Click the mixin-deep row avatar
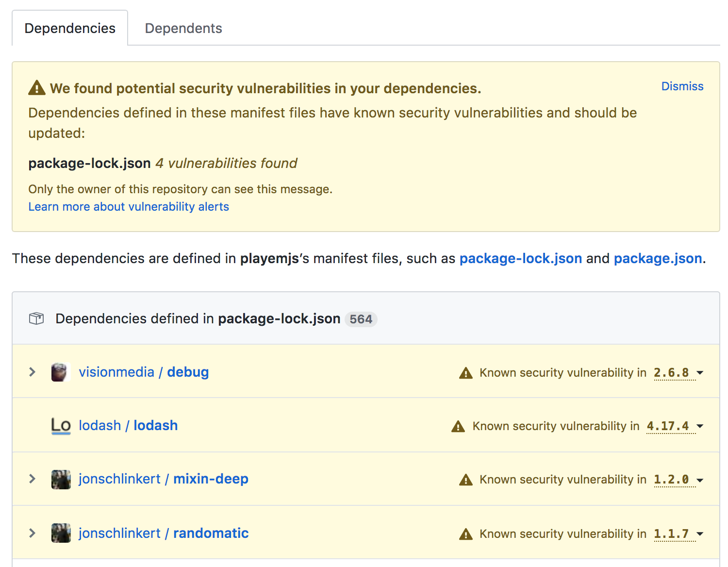This screenshot has width=728, height=567. click(61, 480)
